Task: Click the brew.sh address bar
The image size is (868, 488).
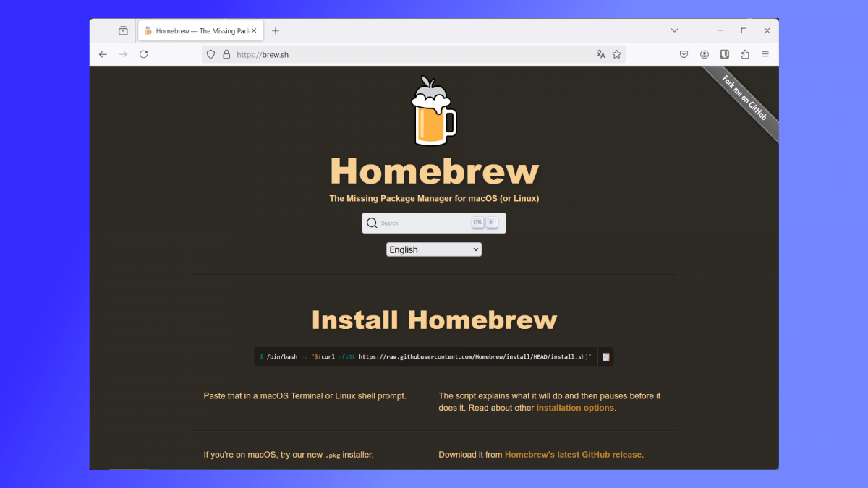Action: tap(414, 54)
